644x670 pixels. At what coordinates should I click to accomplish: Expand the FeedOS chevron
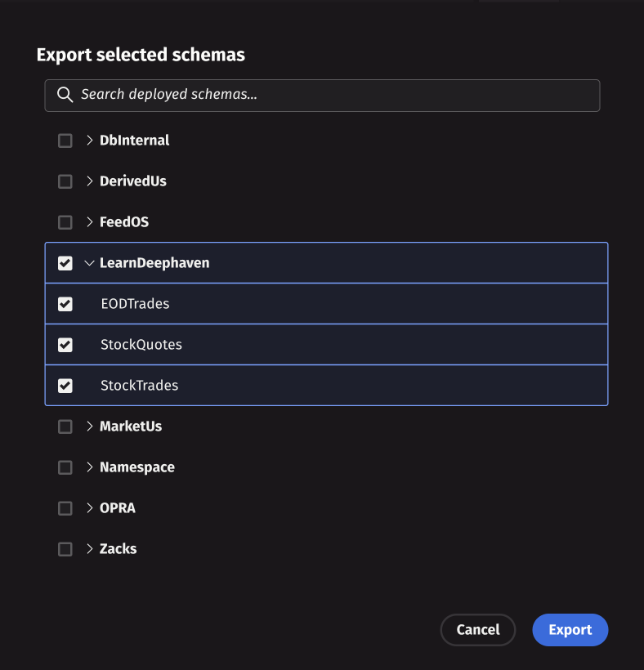[x=90, y=222]
